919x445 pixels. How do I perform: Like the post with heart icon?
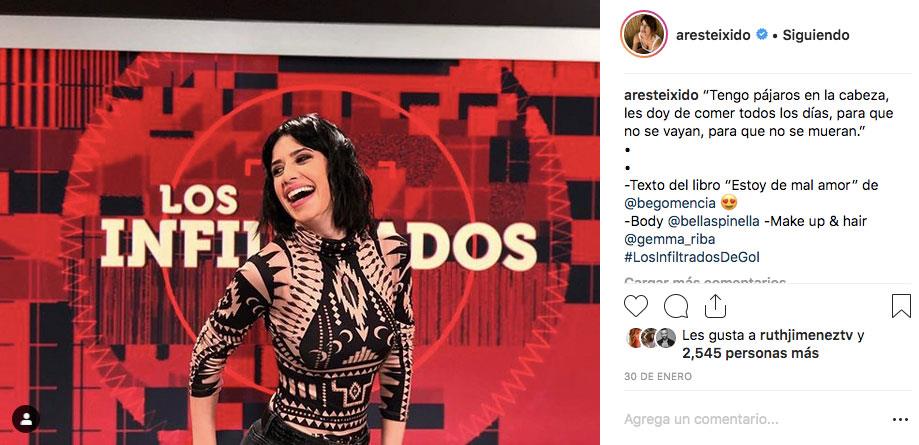pyautogui.click(x=636, y=306)
